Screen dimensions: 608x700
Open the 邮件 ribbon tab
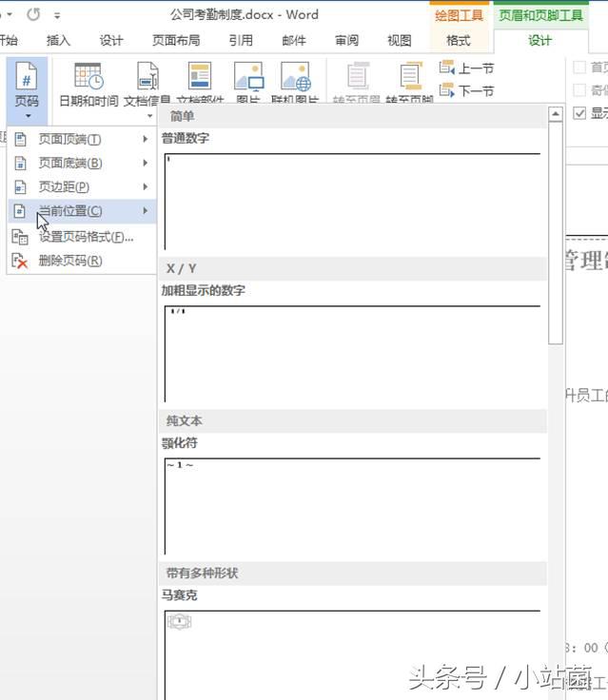[293, 41]
